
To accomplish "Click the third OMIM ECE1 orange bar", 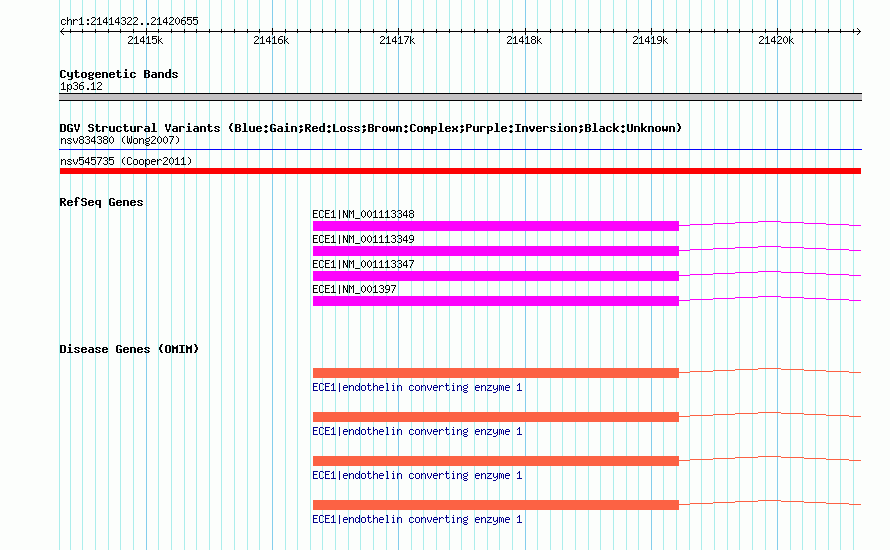I will click(x=496, y=461).
